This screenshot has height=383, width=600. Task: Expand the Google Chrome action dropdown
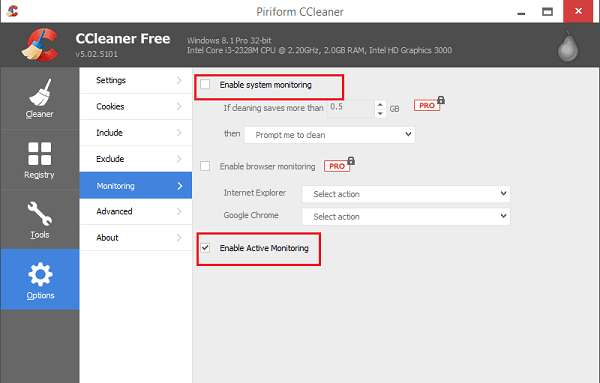406,217
